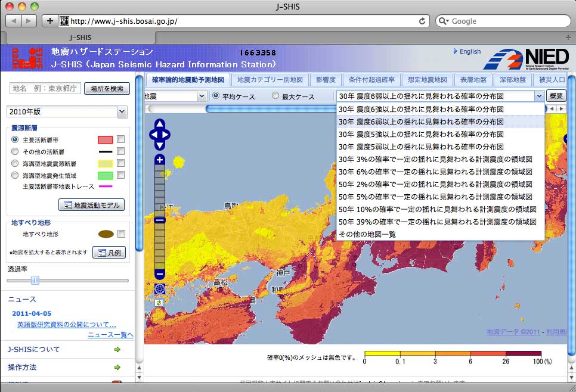
Task: Select 海溝型地震震源断層 radio button
Action: coord(15,163)
